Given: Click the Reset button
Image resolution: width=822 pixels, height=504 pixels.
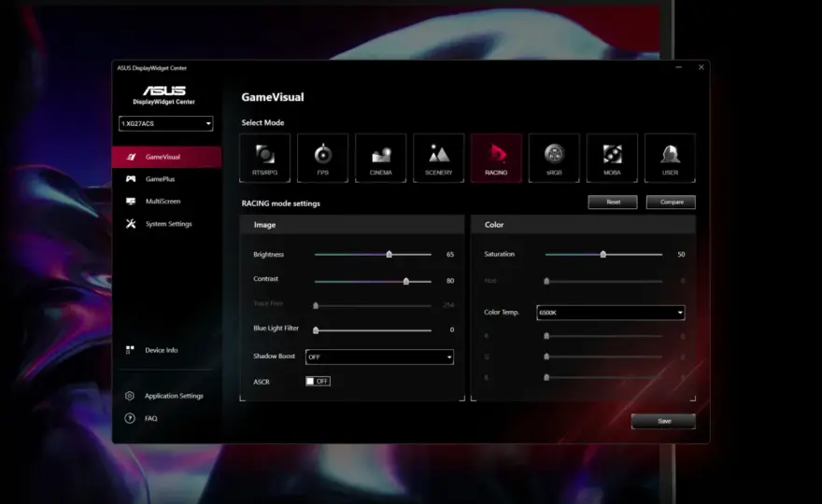Looking at the screenshot, I should tap(613, 202).
